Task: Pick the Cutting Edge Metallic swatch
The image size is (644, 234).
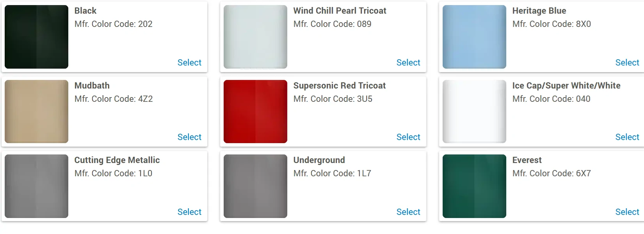Action: point(36,186)
